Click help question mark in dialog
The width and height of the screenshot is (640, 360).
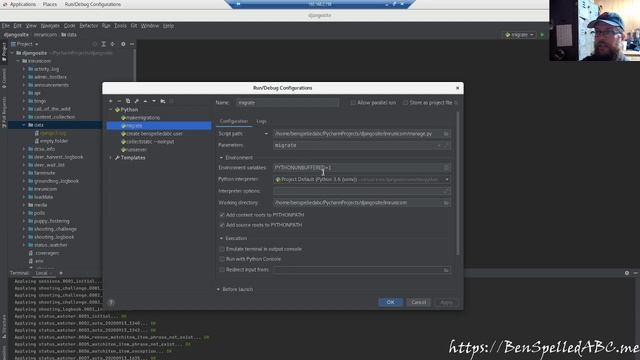click(111, 302)
